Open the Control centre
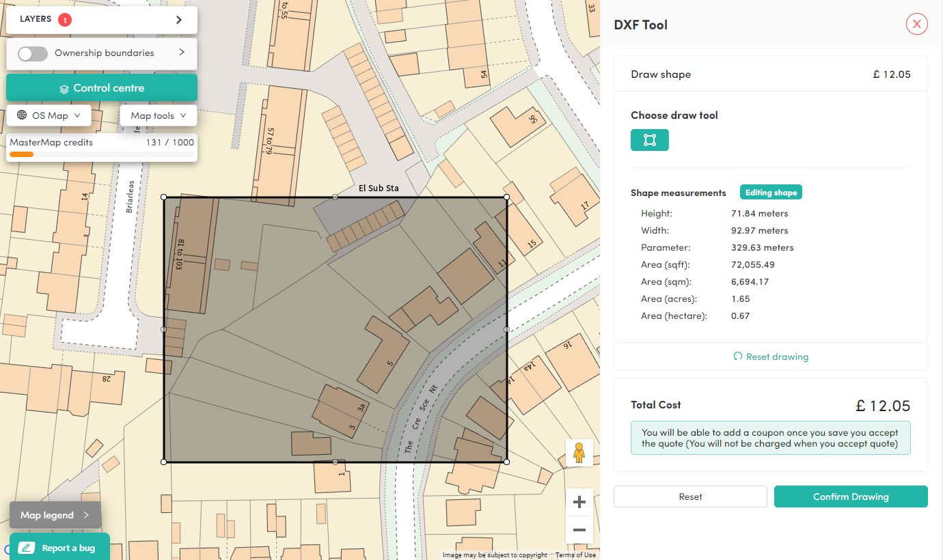943x560 pixels. (102, 88)
